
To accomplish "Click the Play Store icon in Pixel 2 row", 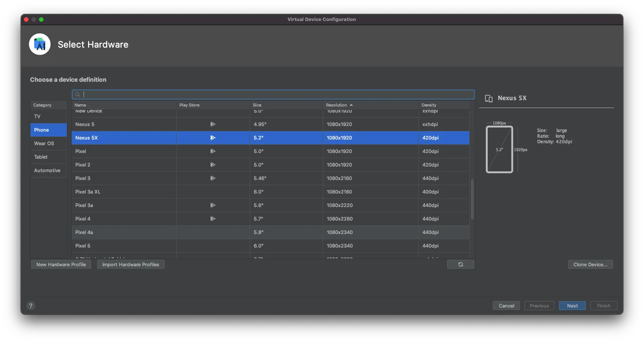I will pos(213,165).
